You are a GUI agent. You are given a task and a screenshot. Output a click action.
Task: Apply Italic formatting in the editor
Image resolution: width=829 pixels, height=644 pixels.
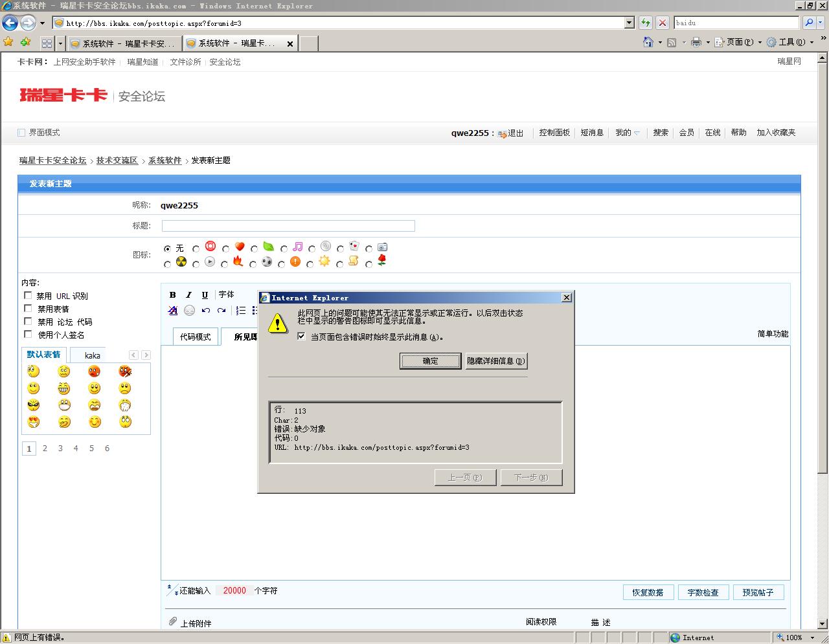click(188, 294)
